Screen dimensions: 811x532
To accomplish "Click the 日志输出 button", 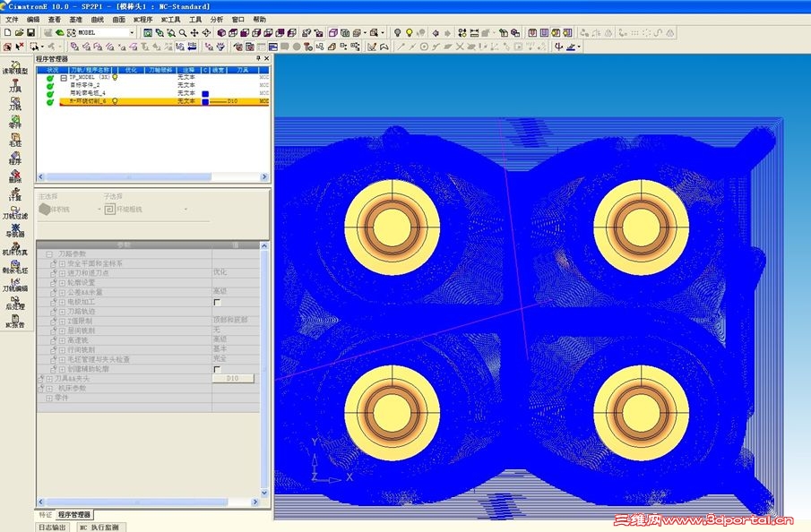I will [53, 528].
